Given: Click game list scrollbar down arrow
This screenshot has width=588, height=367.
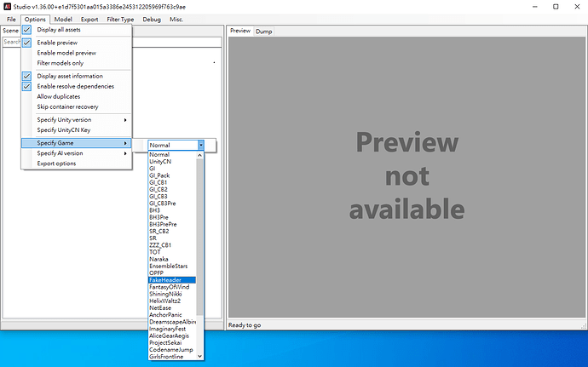Looking at the screenshot, I should click(200, 356).
